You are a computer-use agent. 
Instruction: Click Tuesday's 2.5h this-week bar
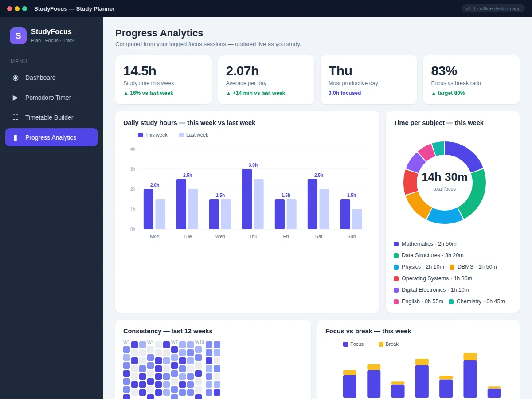[181, 204]
